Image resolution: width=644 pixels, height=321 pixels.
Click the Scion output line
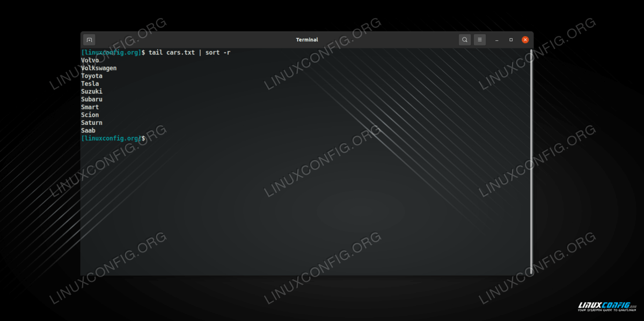(90, 115)
